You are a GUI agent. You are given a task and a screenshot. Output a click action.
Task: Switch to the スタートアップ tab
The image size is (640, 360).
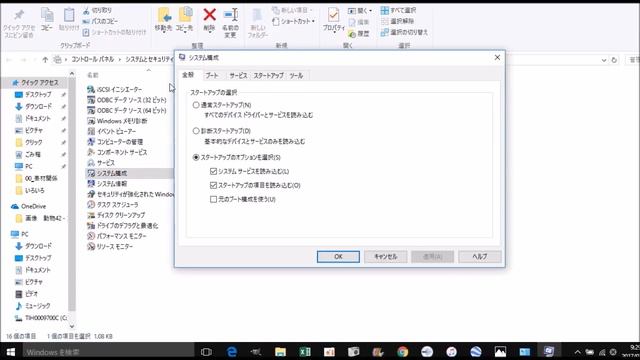coord(268,76)
